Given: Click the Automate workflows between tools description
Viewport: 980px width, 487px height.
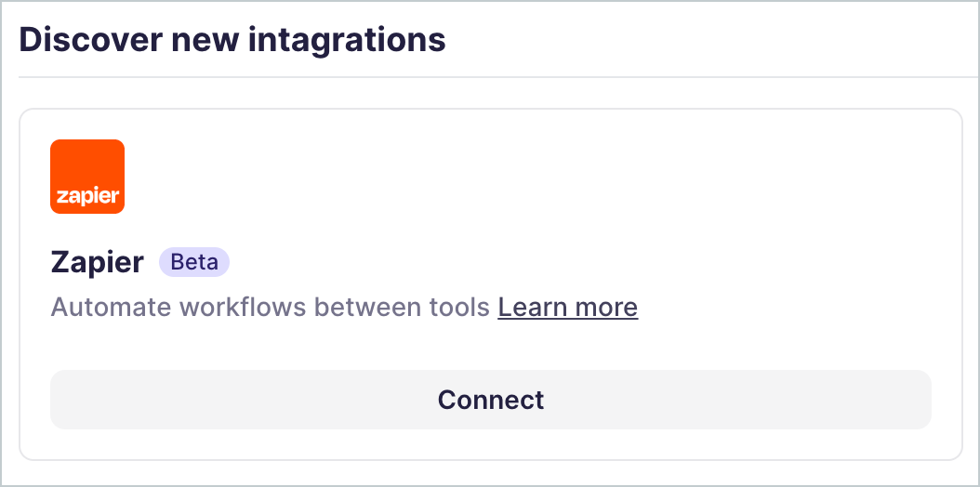Looking at the screenshot, I should click(270, 308).
